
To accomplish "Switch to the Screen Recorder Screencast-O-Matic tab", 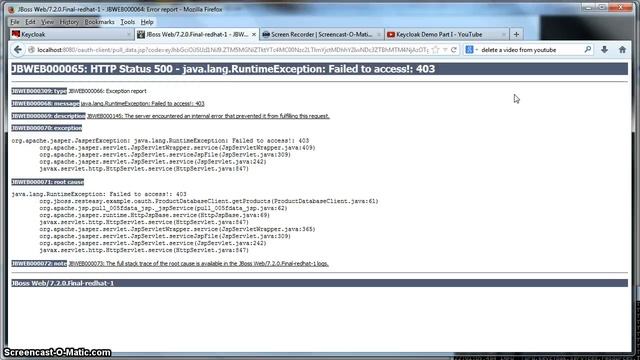I will click(322, 34).
